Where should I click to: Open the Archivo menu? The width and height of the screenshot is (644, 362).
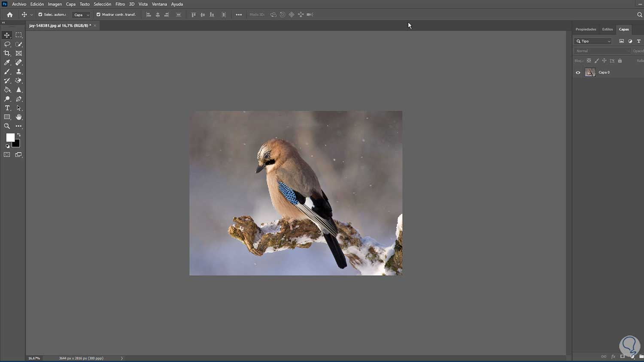click(x=19, y=4)
